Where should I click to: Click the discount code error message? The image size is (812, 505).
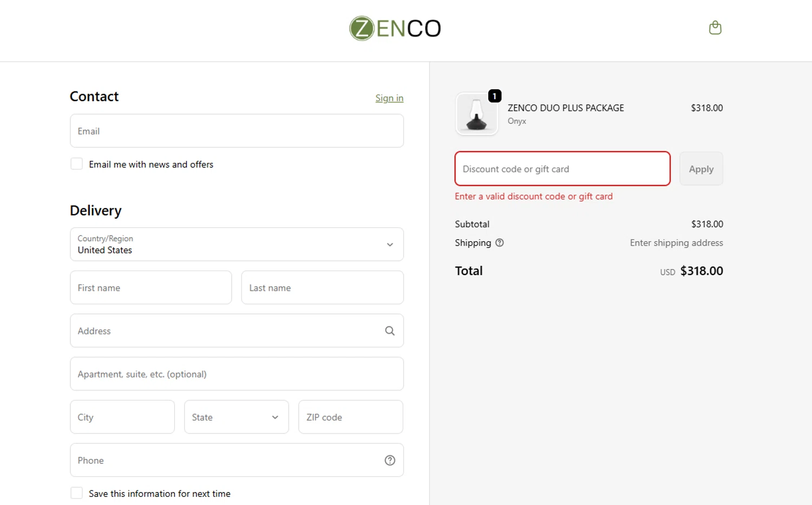(x=534, y=196)
